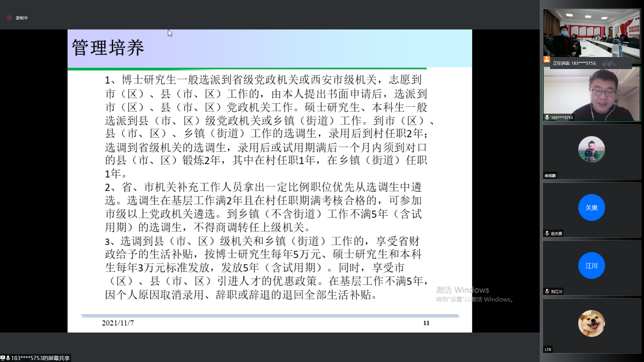Open 曲旭鹏's profile avatar

[x=591, y=149]
